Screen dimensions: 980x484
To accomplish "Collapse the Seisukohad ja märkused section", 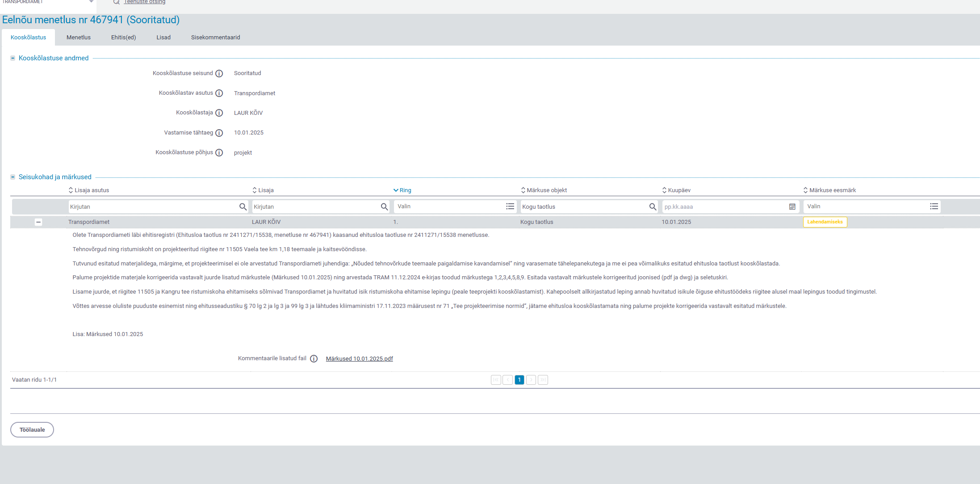I will pyautogui.click(x=13, y=177).
